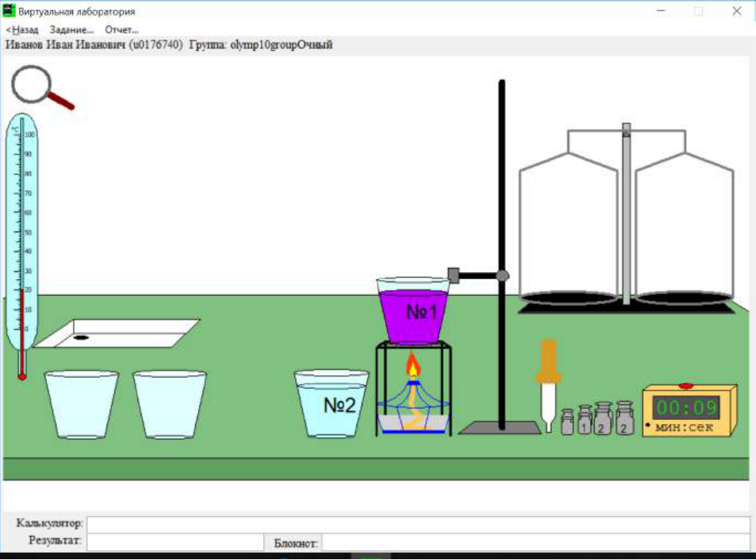The image size is (756, 560).
Task: Click the white sink tray drain
Action: pyautogui.click(x=80, y=337)
